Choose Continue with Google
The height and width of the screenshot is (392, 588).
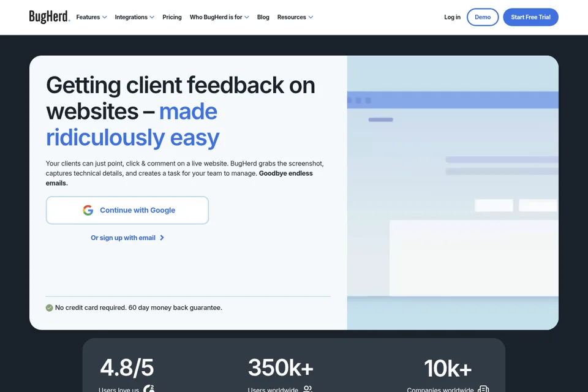click(x=127, y=210)
